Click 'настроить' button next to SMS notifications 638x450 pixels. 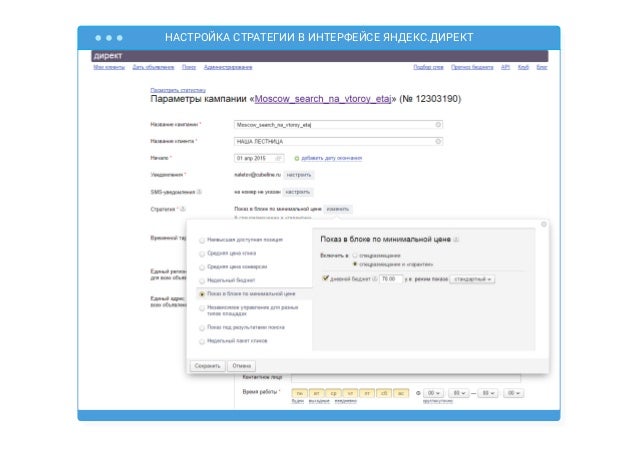(x=297, y=192)
